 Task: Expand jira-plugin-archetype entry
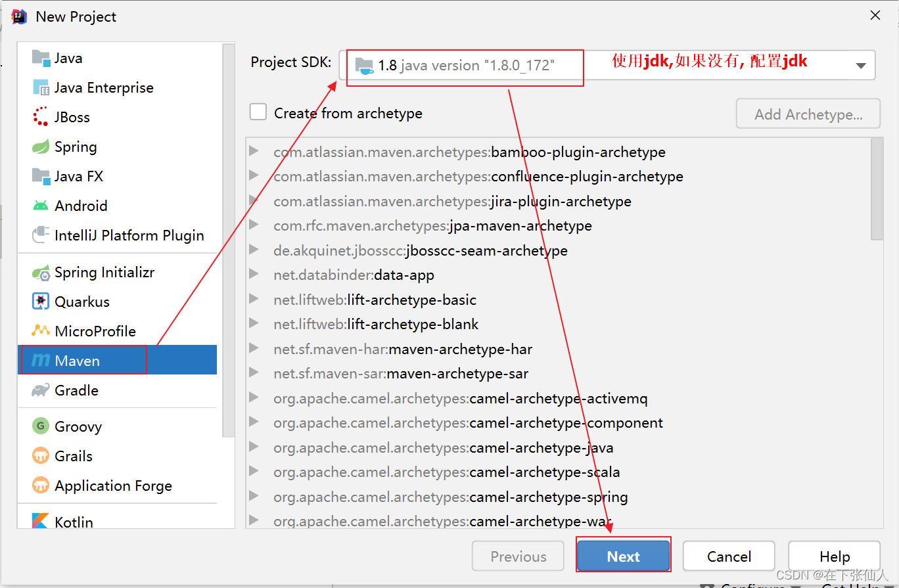tap(254, 200)
